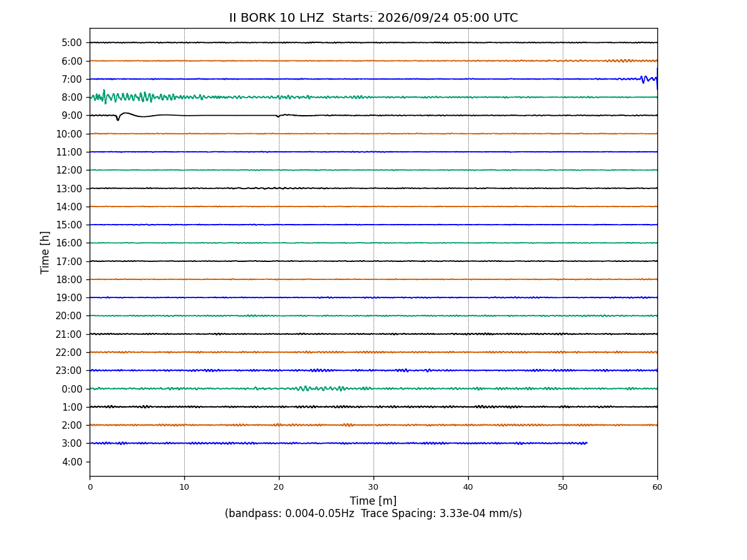Click the 10 tick on the minute axis

coord(184,487)
